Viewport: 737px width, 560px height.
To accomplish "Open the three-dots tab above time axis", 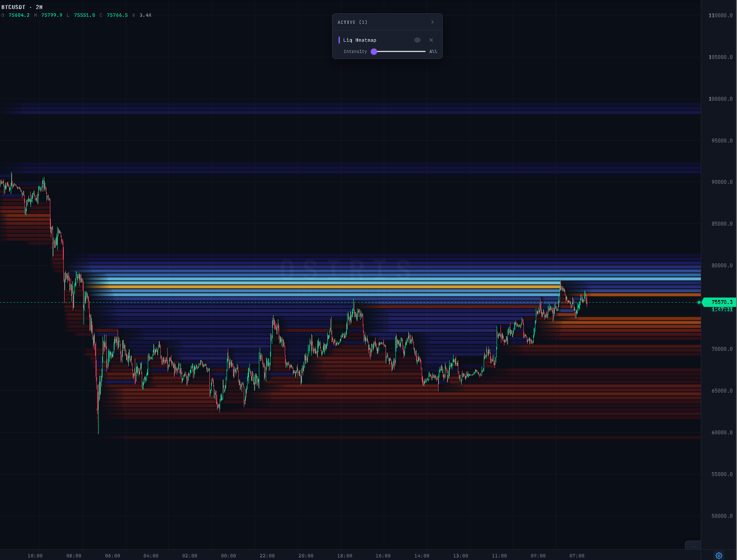I will (x=693, y=545).
